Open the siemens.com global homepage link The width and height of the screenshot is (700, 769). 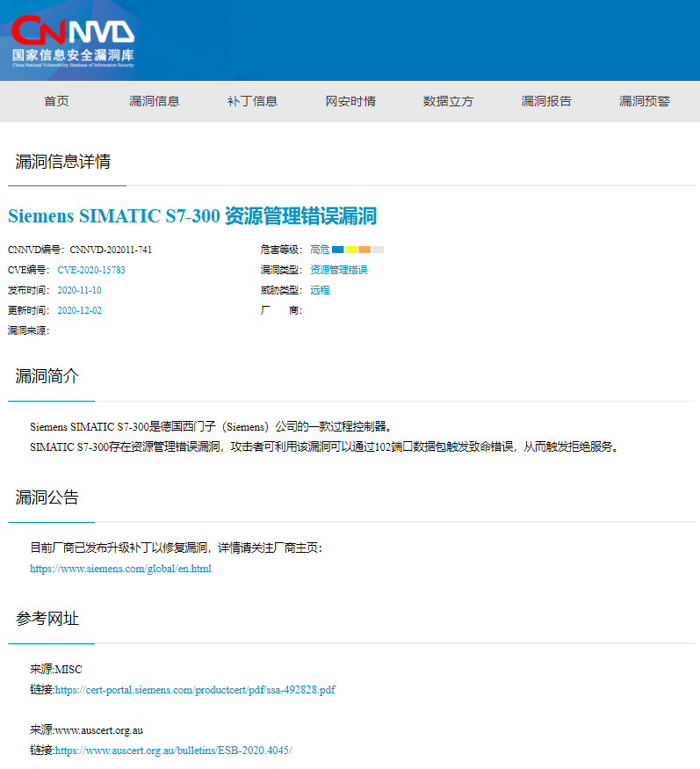click(x=120, y=569)
